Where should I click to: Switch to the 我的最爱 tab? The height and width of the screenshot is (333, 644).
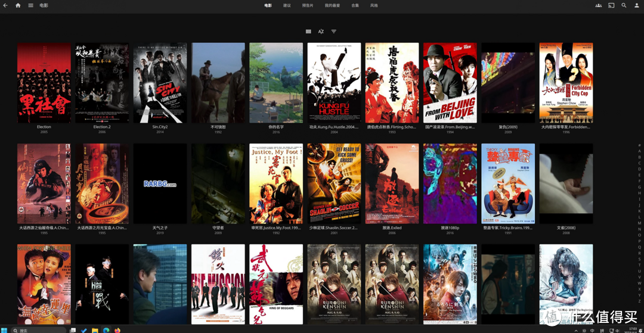332,5
